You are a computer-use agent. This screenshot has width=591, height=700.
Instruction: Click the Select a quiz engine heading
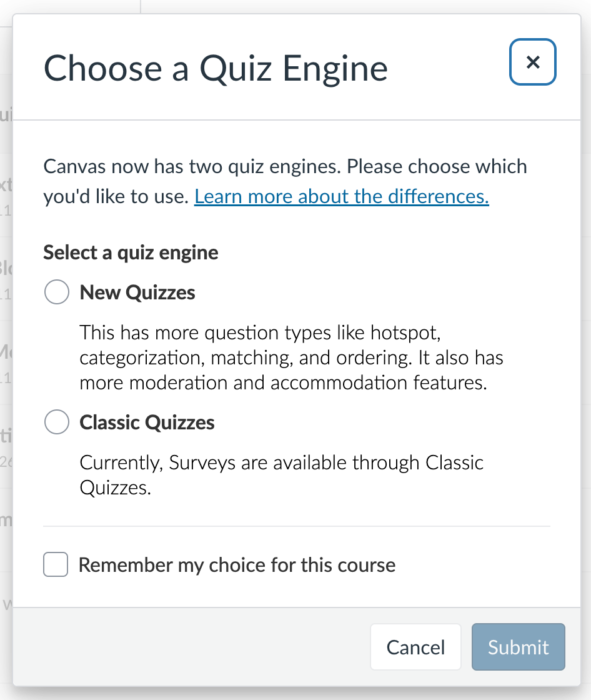click(130, 252)
